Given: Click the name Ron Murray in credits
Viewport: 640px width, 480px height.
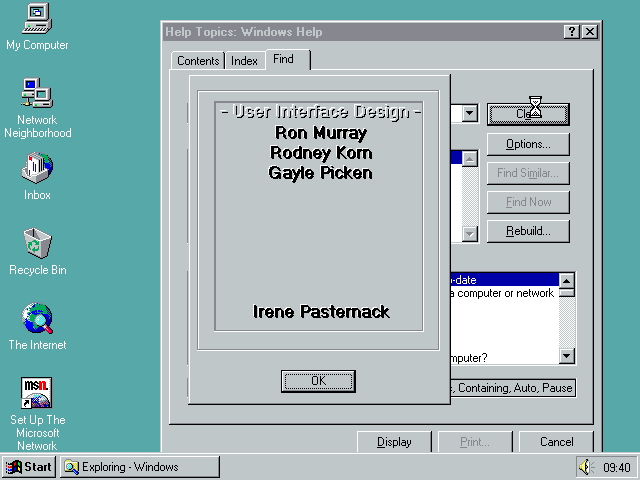Looking at the screenshot, I should point(321,133).
